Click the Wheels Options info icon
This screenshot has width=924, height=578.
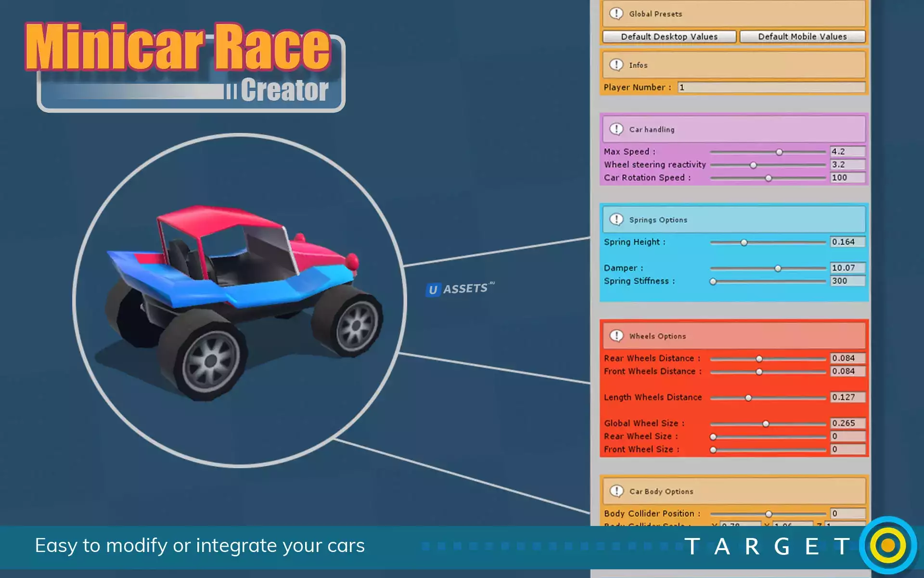616,336
